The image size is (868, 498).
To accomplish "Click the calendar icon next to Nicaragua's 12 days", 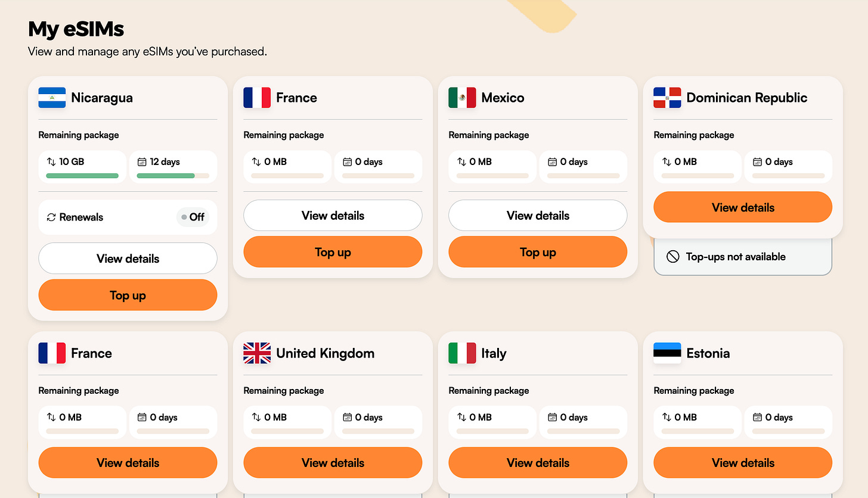I will (x=142, y=161).
